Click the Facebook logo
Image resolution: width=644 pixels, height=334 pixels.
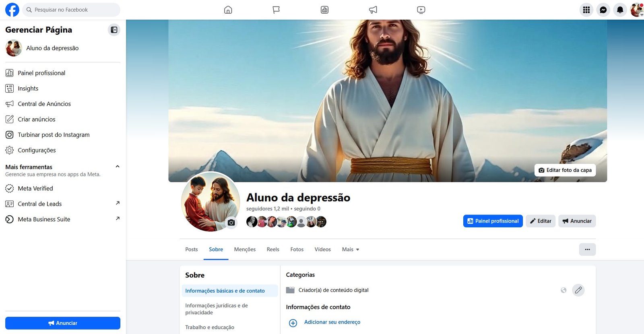pos(12,10)
